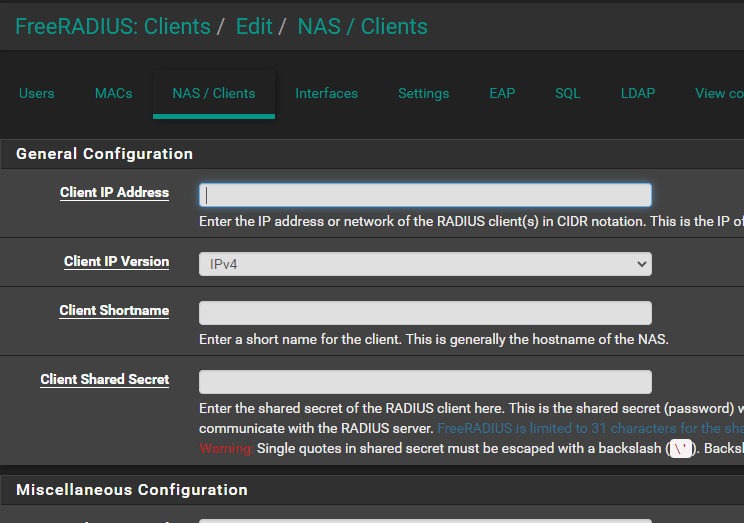
Task: Switch to the SQL tab
Action: [567, 93]
